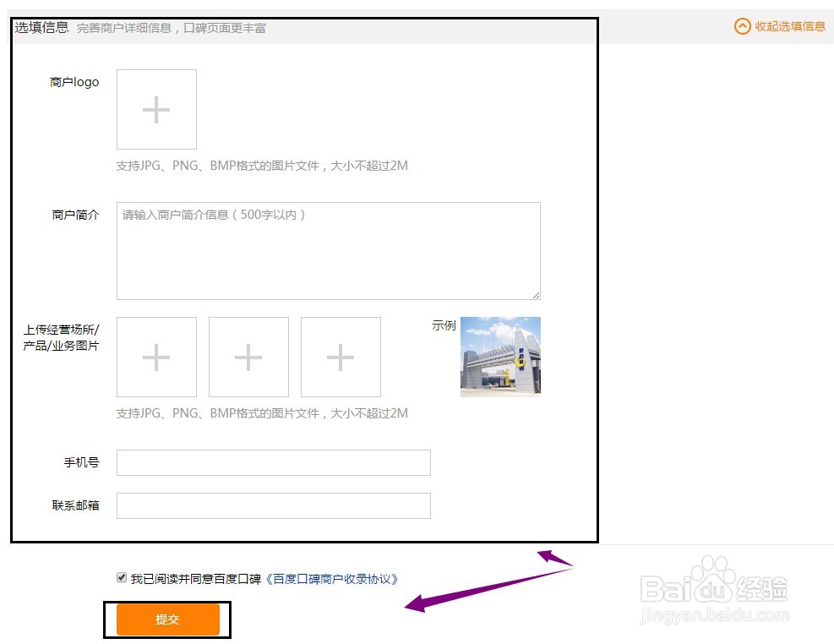
Task: Toggle the agreement checkbox 我已阅读并同意
Action: tap(122, 577)
